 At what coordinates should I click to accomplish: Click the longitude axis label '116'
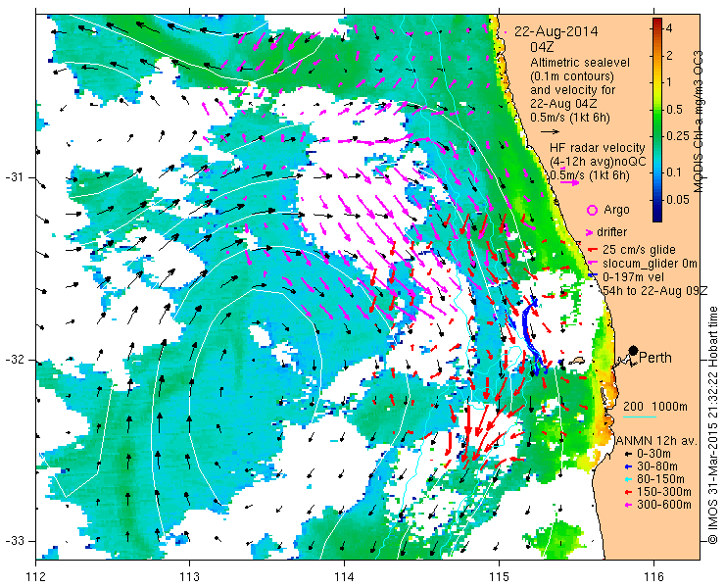coord(653,577)
